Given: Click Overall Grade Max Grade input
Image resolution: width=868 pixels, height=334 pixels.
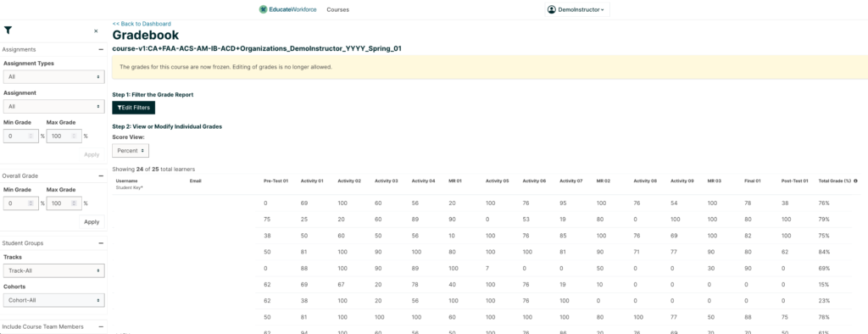Looking at the screenshot, I should coord(64,203).
